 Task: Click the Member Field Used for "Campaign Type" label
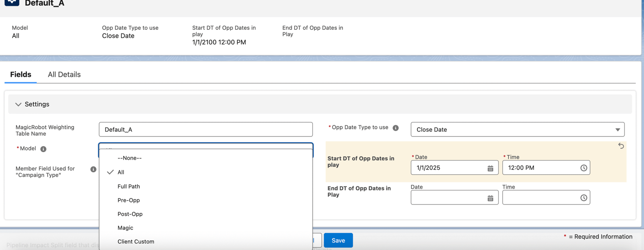45,172
